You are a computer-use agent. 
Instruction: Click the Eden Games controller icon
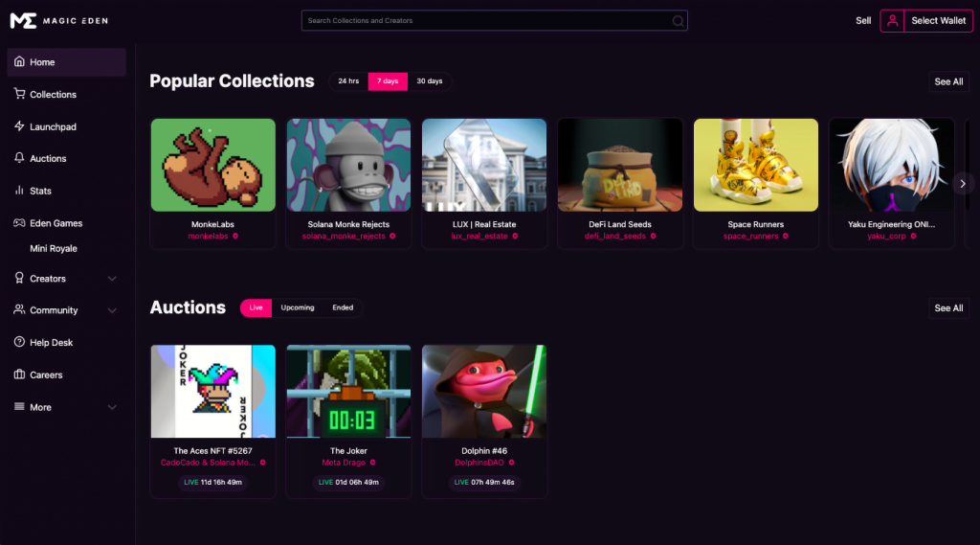(x=19, y=223)
